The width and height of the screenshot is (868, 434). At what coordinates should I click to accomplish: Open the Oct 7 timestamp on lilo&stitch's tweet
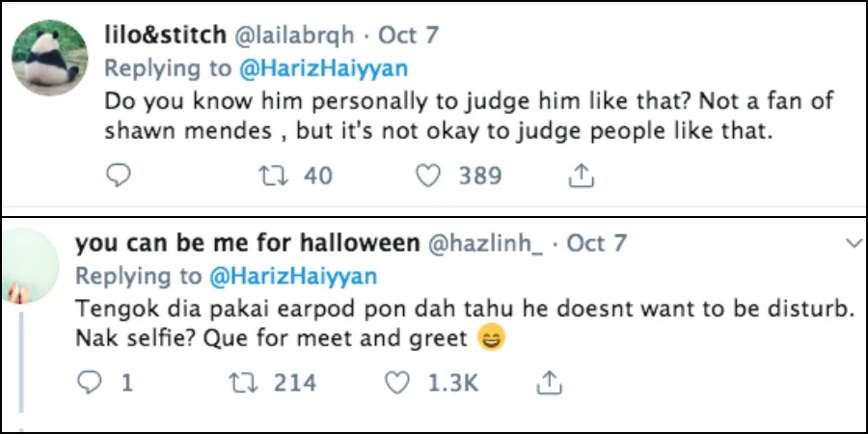[408, 36]
